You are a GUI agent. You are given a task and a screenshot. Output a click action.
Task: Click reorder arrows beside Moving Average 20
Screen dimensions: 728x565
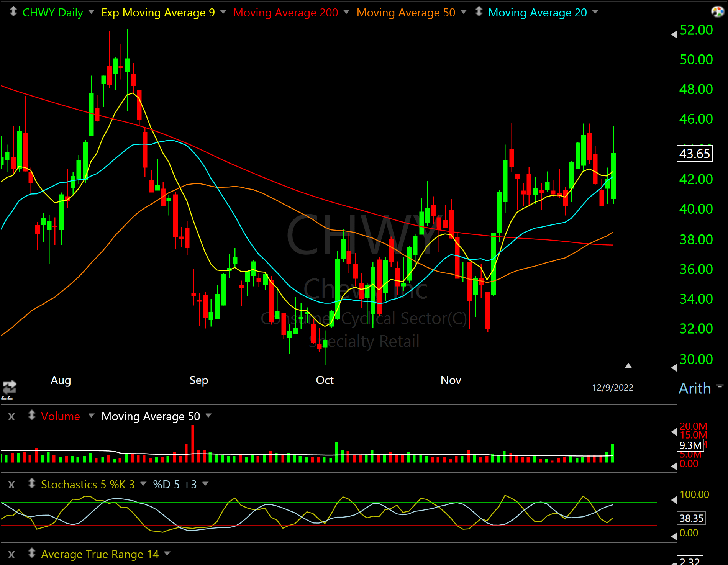click(479, 12)
